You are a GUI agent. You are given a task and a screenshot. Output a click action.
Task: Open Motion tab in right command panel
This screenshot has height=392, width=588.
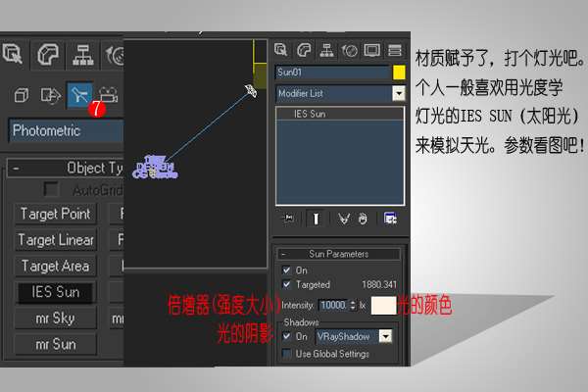pyautogui.click(x=350, y=50)
